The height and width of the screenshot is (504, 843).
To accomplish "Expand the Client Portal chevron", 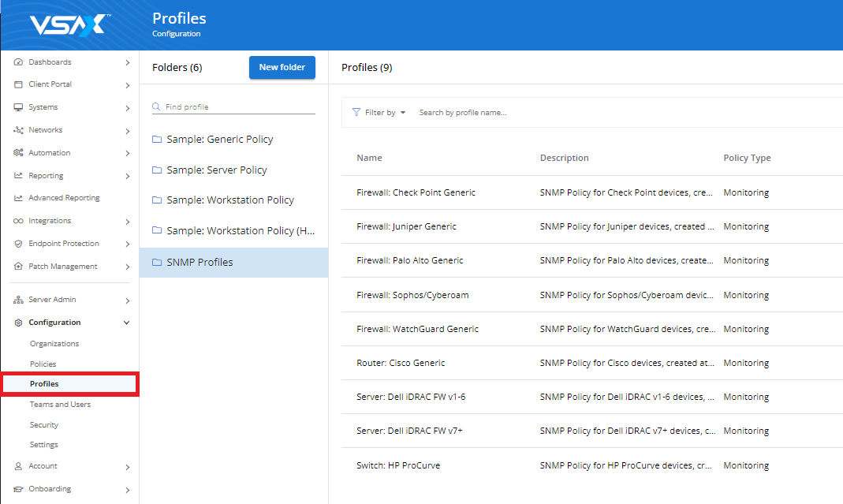I will (128, 85).
